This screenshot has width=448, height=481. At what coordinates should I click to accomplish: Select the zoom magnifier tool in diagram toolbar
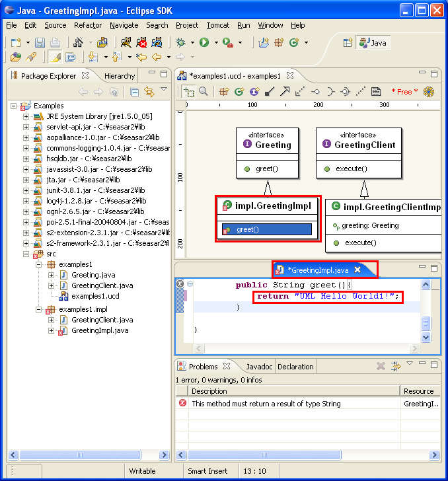[204, 92]
